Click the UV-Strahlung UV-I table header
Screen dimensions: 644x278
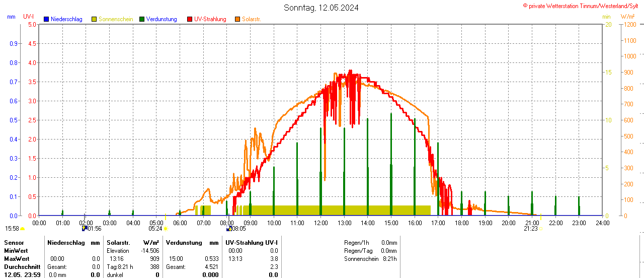click(252, 243)
